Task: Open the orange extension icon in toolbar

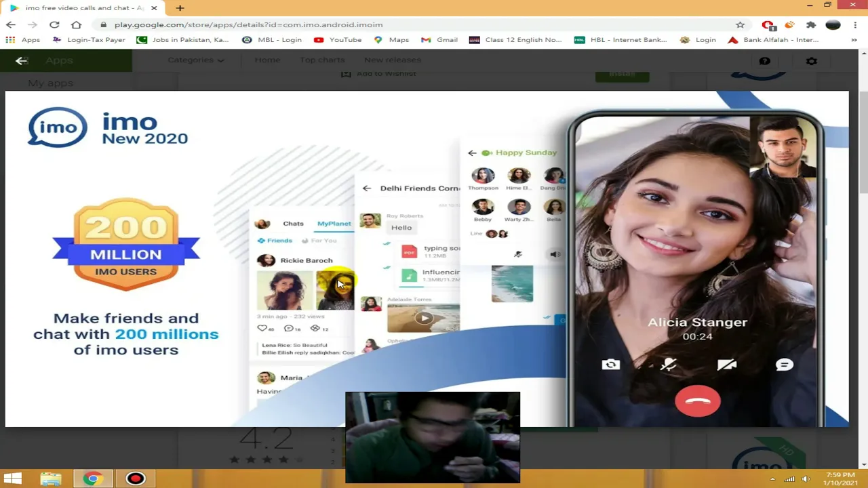Action: [x=789, y=24]
